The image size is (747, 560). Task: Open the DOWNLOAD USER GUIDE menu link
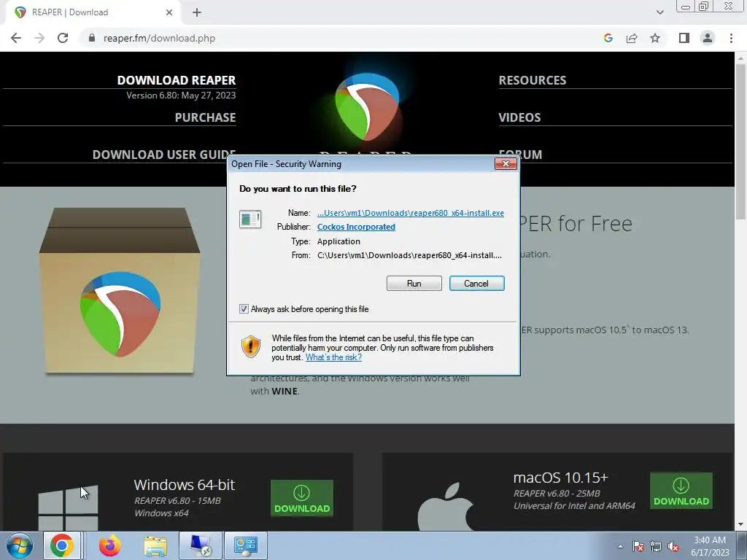tap(164, 155)
